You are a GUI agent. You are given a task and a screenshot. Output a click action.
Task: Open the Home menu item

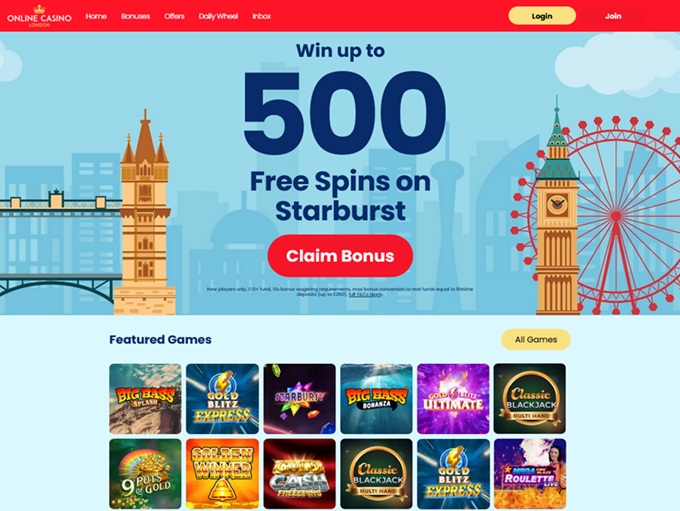coord(96,16)
